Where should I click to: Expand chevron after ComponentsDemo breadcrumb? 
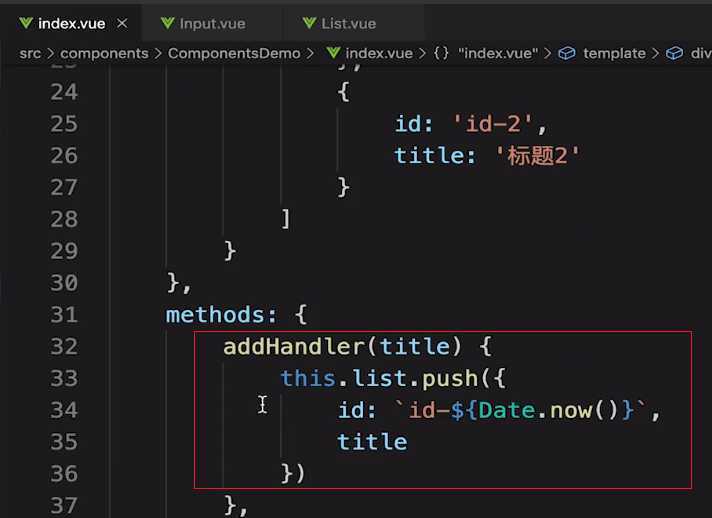click(x=310, y=54)
